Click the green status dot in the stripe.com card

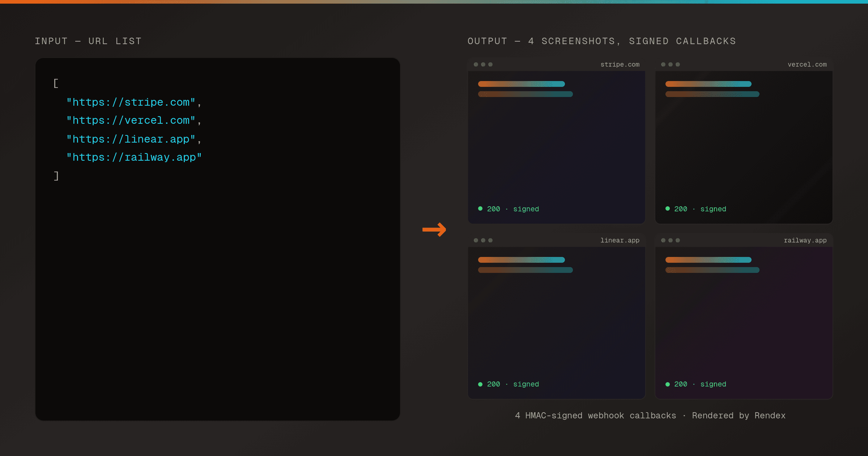pos(480,208)
